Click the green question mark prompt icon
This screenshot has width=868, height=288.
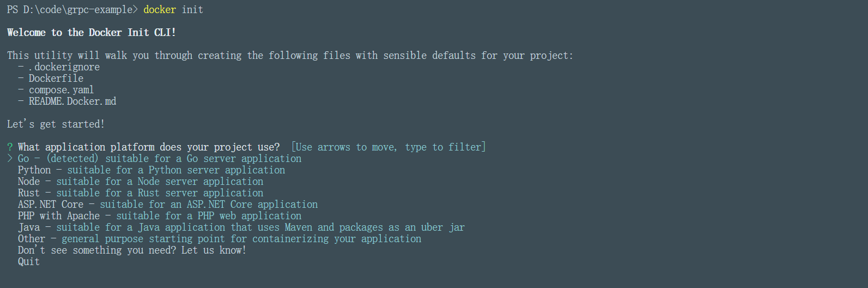[10, 147]
